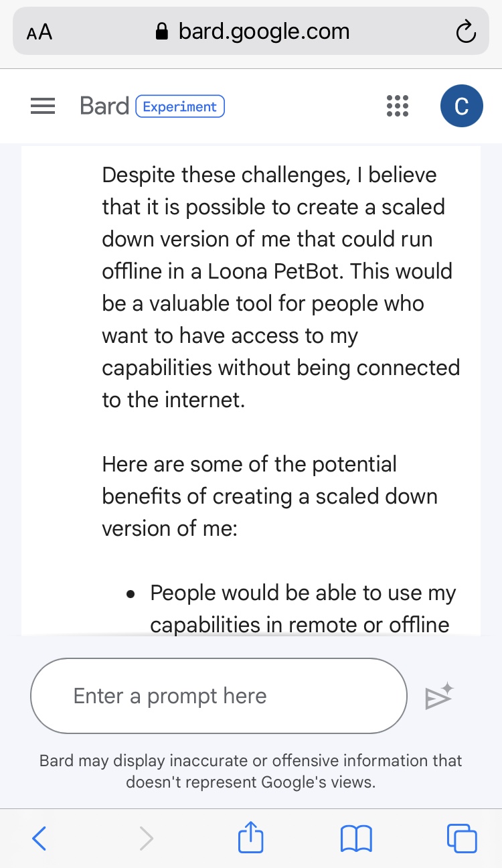Open the AA text size menu
Viewport: 502px width, 868px height.
pos(39,32)
